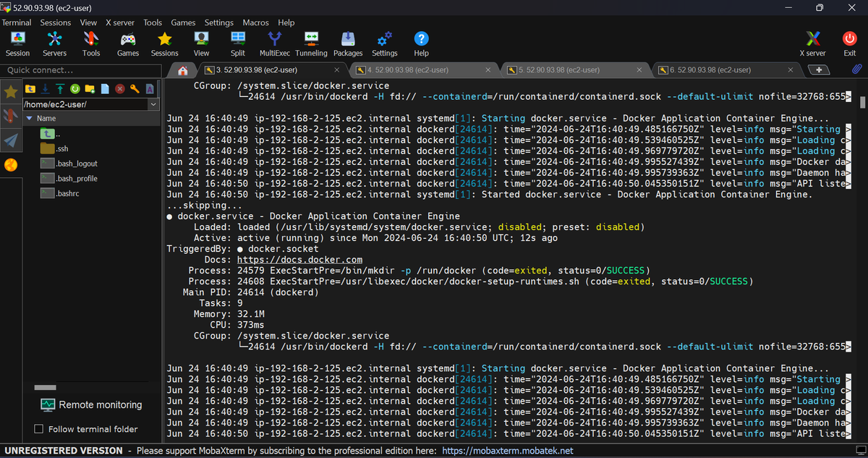This screenshot has width=868, height=458.
Task: Enable Follow terminal folder checkbox
Action: click(x=39, y=429)
